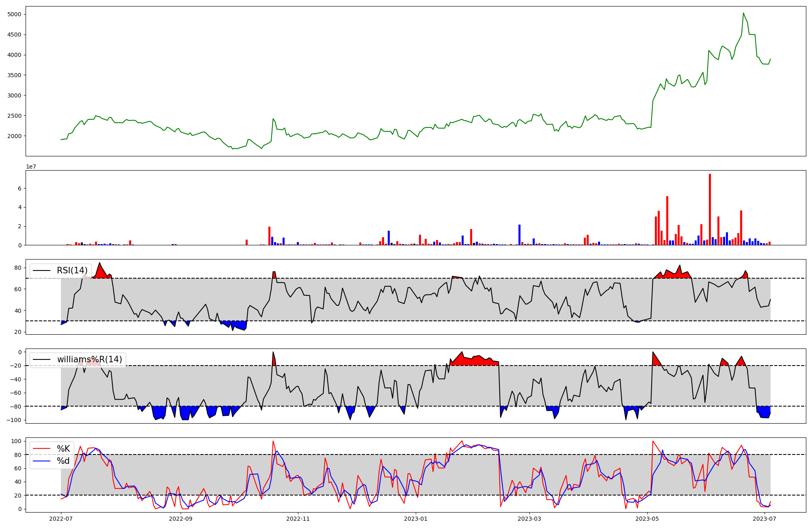Select the 2022-11 x-axis date label
The height and width of the screenshot is (528, 812).
tap(298, 519)
